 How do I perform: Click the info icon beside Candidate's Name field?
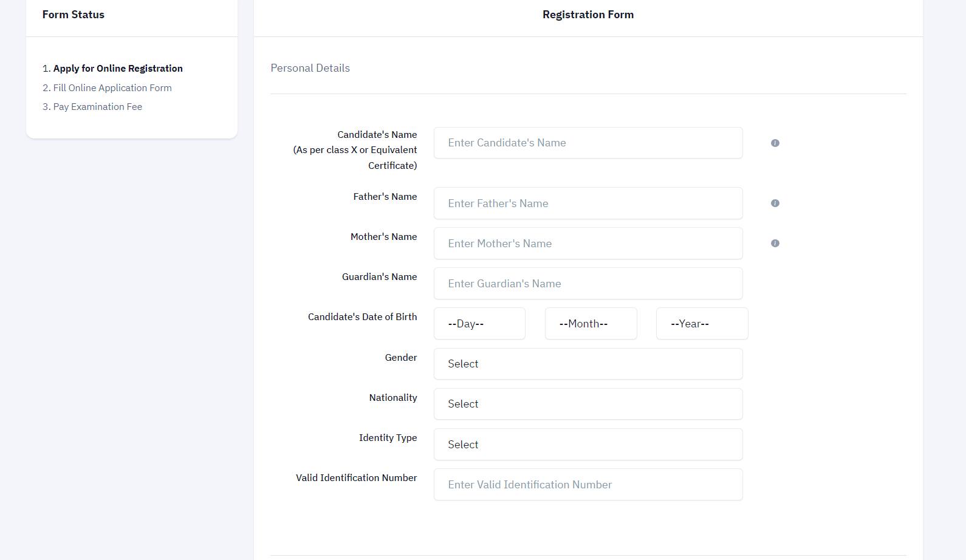(775, 143)
